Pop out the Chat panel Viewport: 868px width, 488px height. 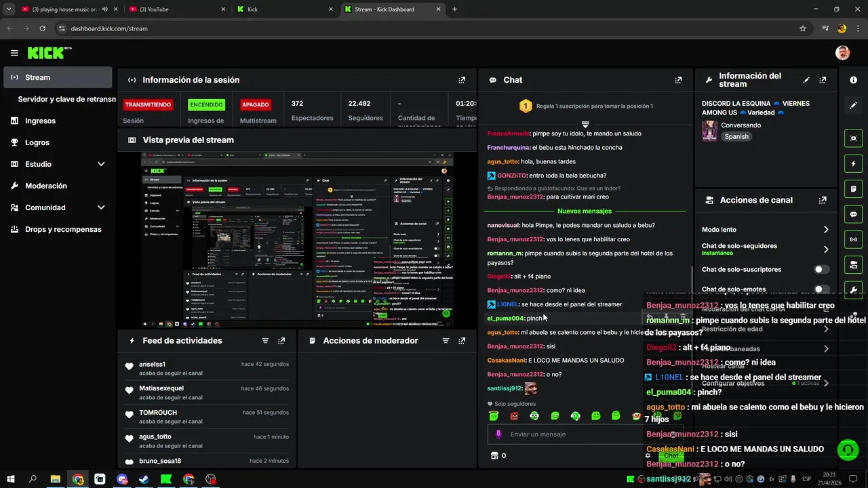coord(678,80)
